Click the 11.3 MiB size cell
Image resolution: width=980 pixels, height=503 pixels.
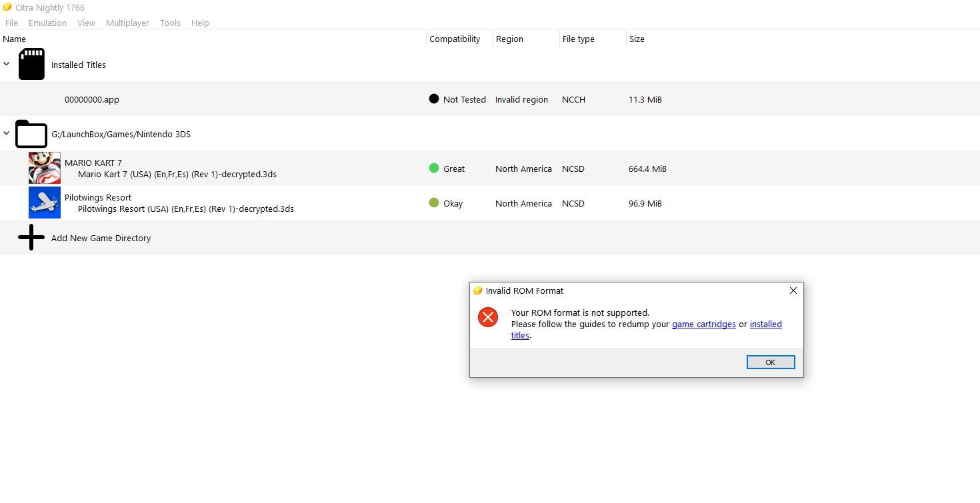tap(645, 99)
